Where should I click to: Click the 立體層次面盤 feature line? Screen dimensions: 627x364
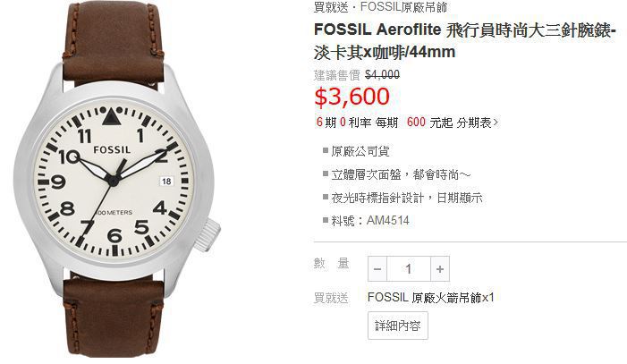[397, 174]
